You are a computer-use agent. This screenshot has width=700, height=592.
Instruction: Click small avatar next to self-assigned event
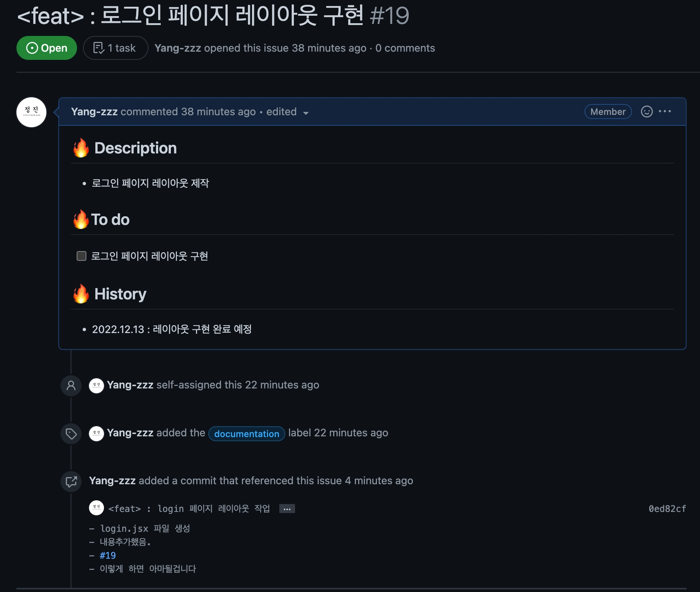tap(96, 385)
